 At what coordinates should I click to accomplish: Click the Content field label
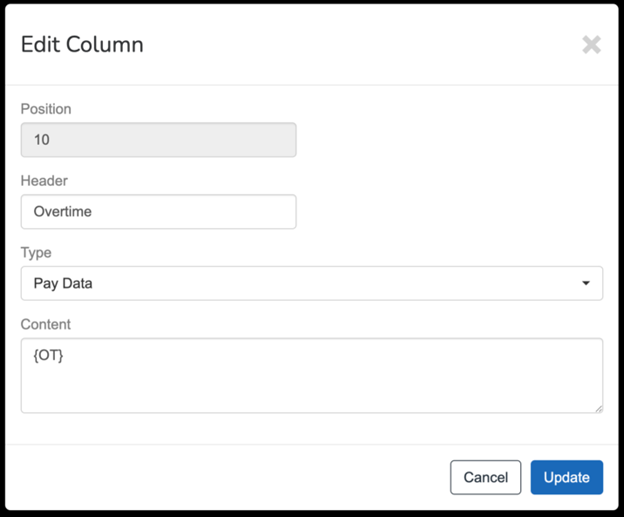pyautogui.click(x=45, y=324)
